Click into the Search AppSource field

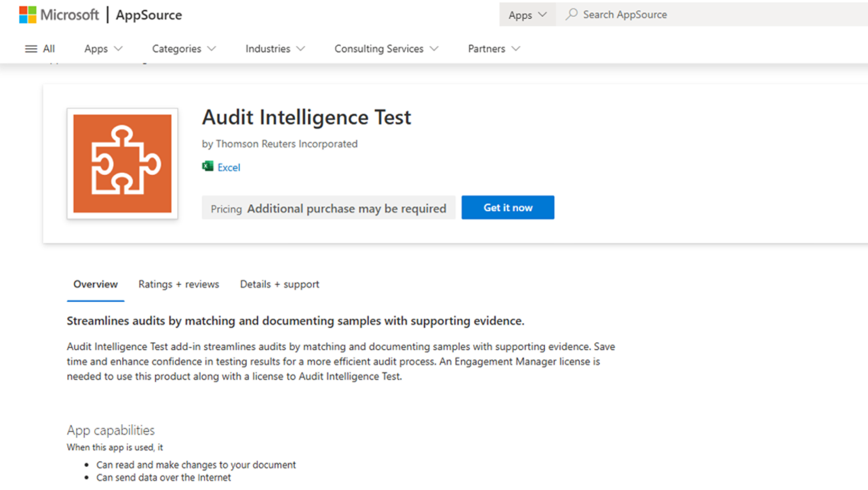pos(678,14)
